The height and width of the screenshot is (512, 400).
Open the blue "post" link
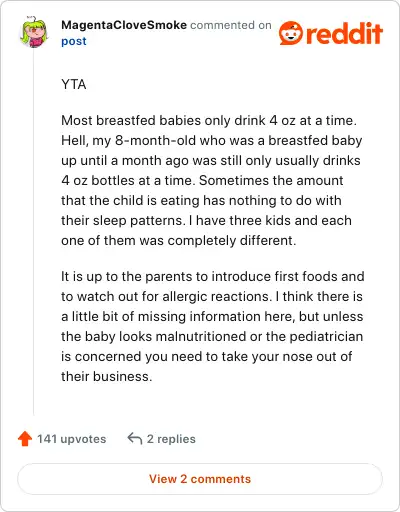[74, 41]
